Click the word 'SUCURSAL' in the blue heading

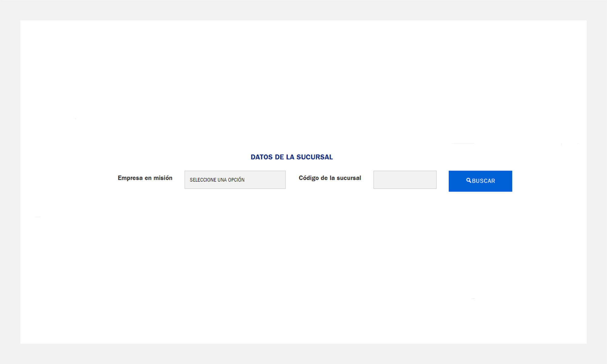point(315,157)
